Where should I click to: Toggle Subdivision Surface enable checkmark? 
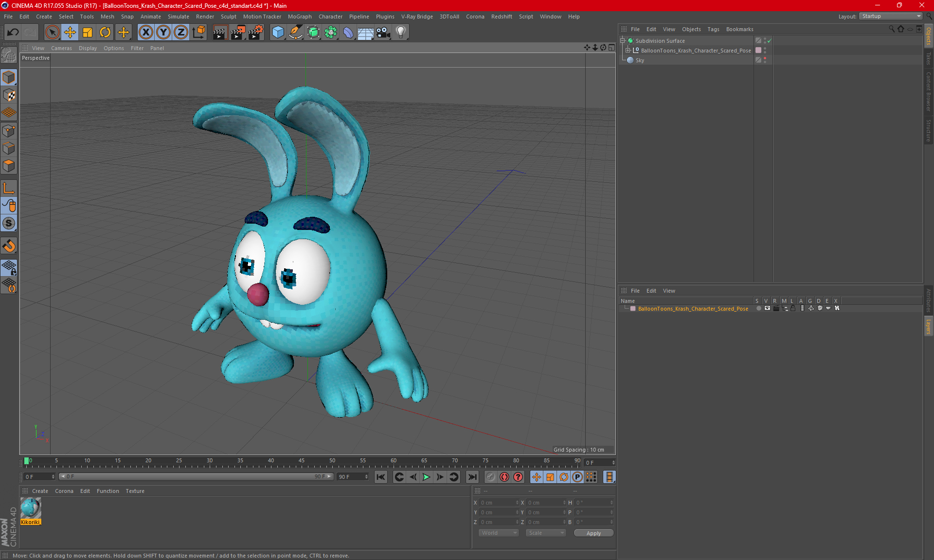tap(769, 41)
